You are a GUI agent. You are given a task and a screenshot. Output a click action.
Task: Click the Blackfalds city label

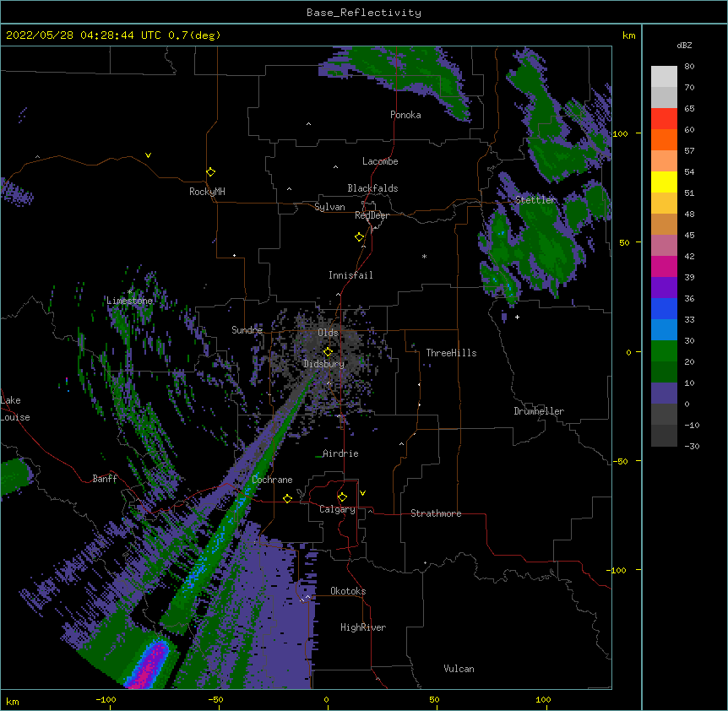pos(372,188)
